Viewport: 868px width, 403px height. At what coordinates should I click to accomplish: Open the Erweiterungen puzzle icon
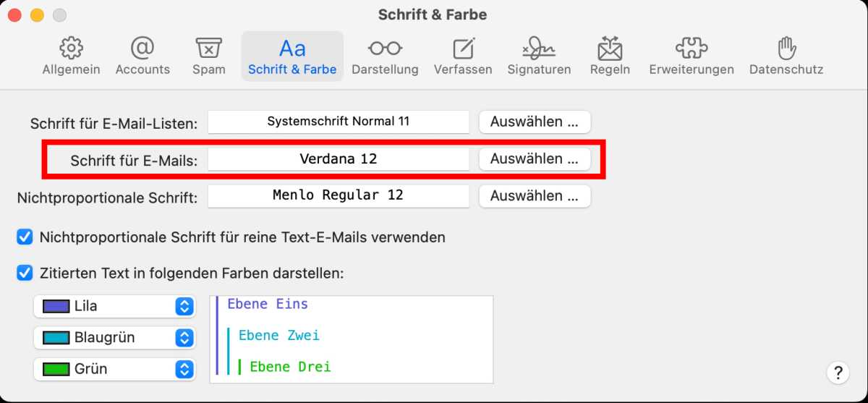[692, 48]
